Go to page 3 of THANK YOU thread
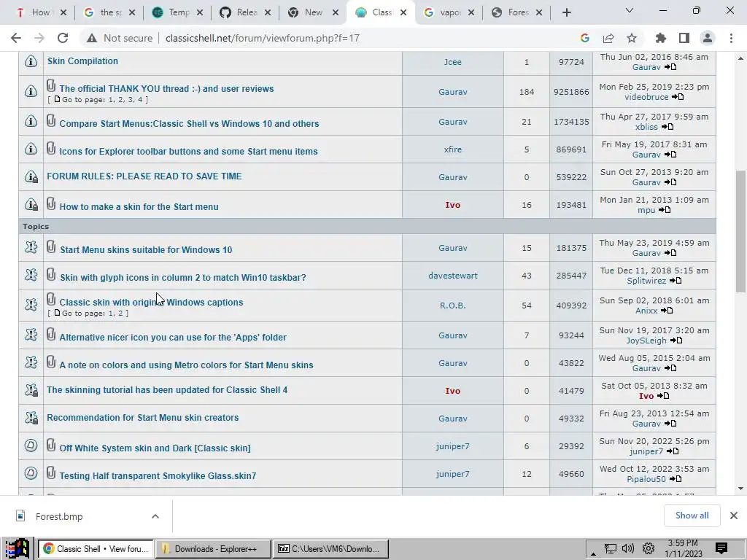The width and height of the screenshot is (747, 560). [131, 99]
